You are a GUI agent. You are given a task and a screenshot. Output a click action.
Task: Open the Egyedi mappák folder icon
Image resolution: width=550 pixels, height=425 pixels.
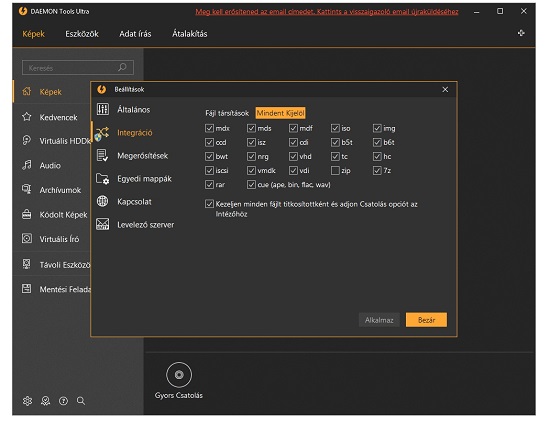pyautogui.click(x=102, y=178)
